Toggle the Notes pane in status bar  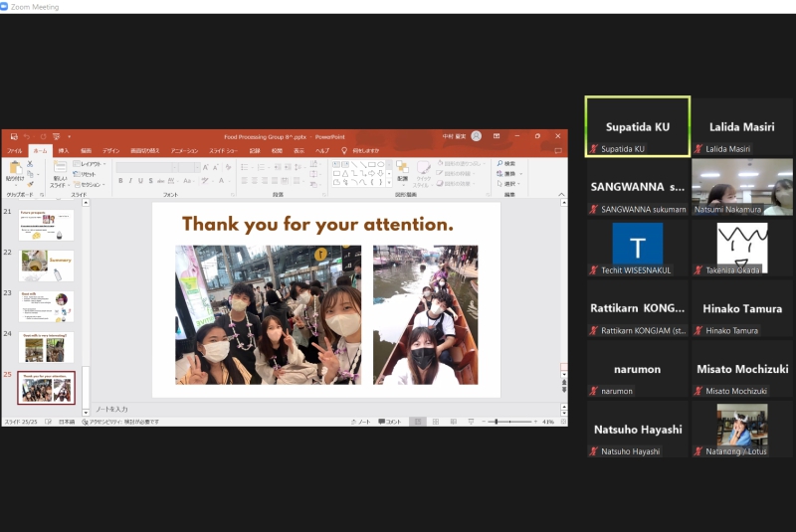click(361, 422)
